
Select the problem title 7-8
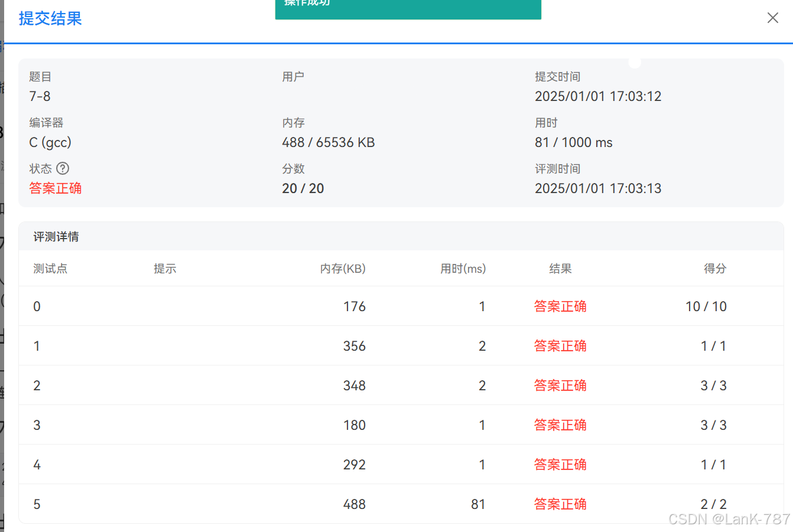click(39, 96)
